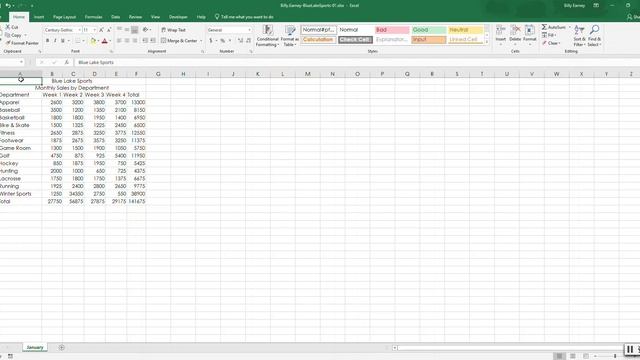Increase font size
The image size is (640, 360).
[102, 30]
